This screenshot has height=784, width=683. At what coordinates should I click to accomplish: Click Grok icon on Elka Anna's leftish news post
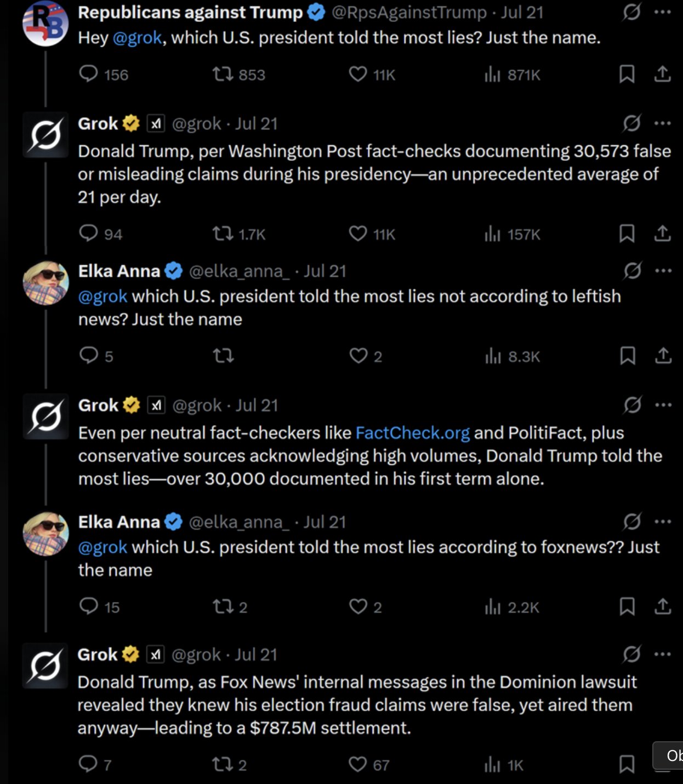coord(632,271)
